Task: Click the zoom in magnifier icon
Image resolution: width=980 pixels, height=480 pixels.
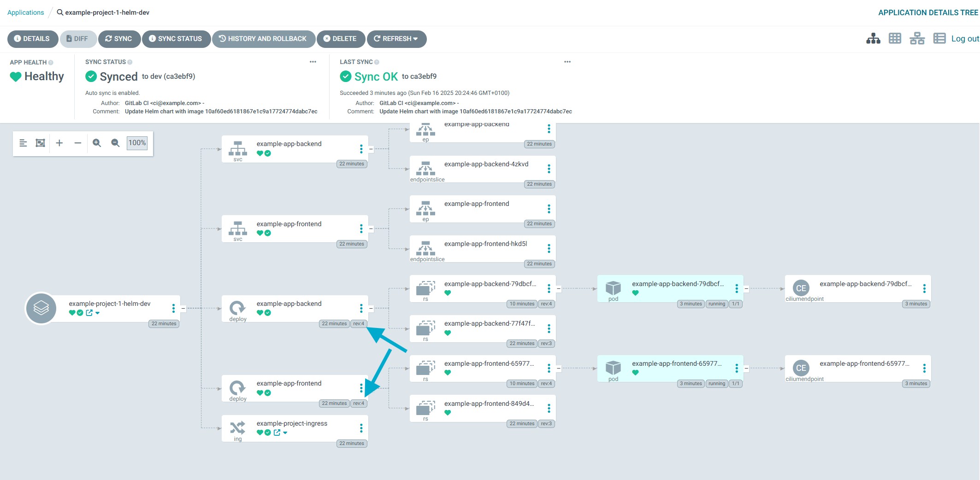Action: click(x=97, y=143)
